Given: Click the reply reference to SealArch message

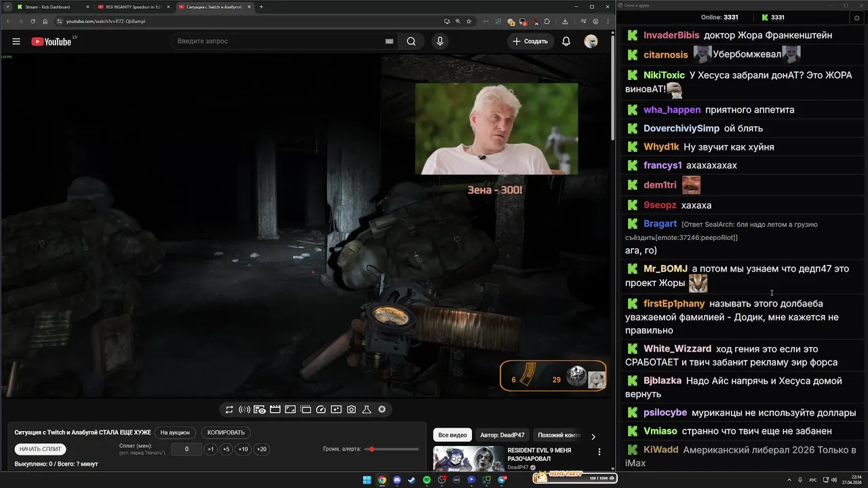Looking at the screenshot, I should pos(721,230).
